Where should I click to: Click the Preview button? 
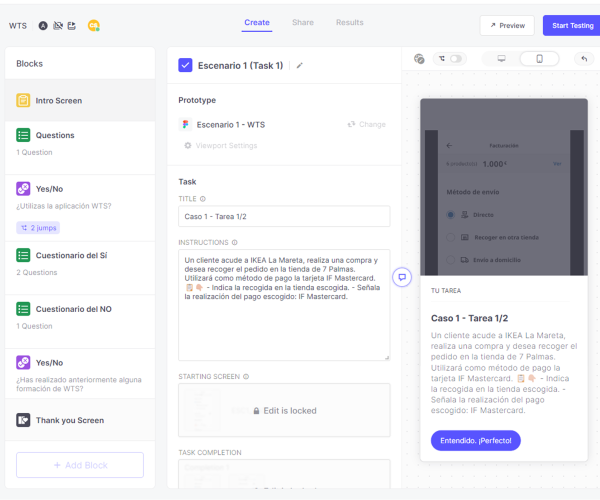tap(506, 26)
